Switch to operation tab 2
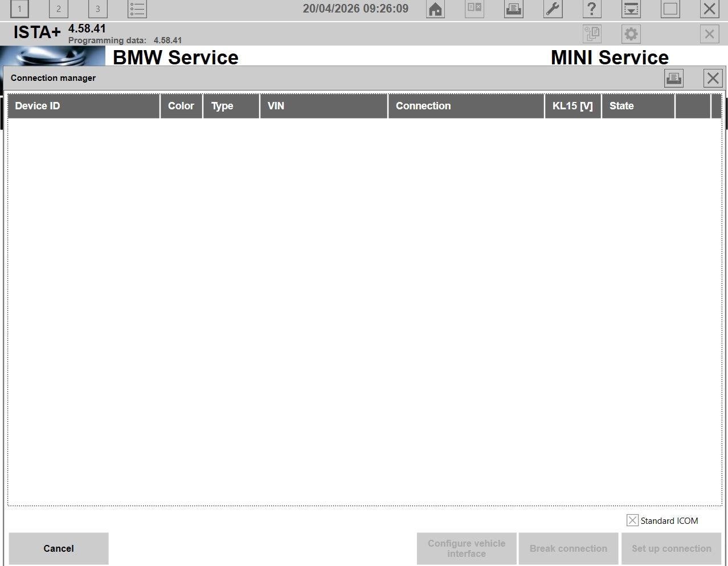The width and height of the screenshot is (728, 566). click(x=59, y=9)
